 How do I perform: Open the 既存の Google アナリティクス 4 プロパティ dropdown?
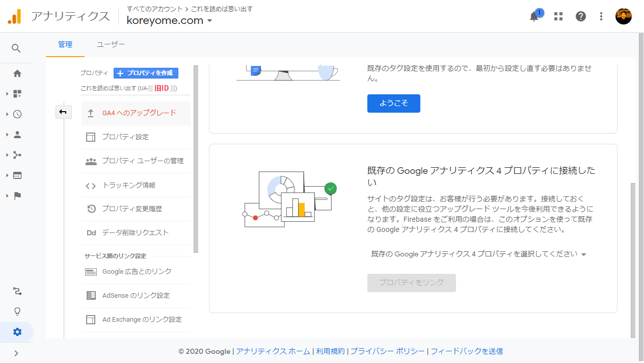[x=479, y=254]
